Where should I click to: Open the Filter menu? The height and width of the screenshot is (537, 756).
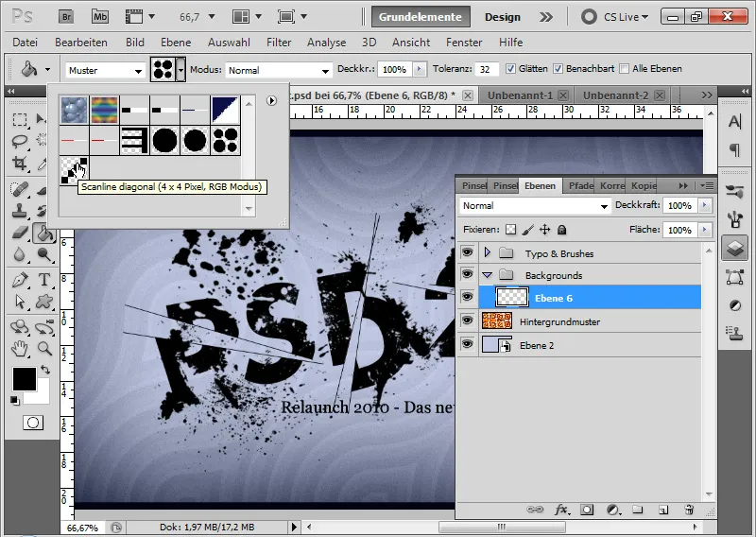pos(279,43)
